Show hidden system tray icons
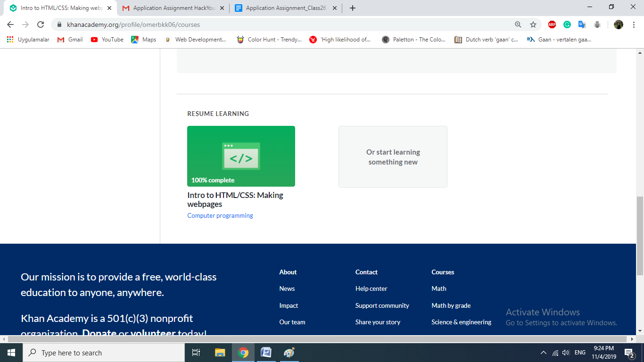The height and width of the screenshot is (362, 644). [544, 353]
